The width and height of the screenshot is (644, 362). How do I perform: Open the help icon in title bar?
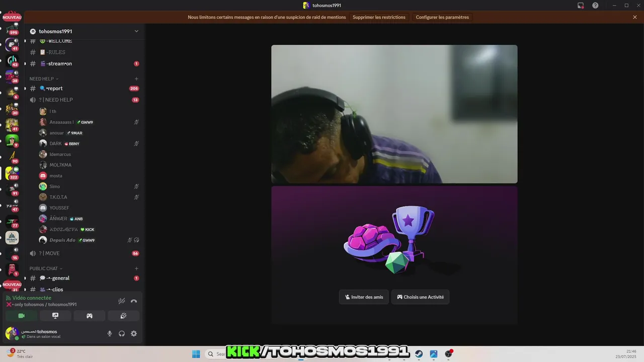pyautogui.click(x=595, y=6)
